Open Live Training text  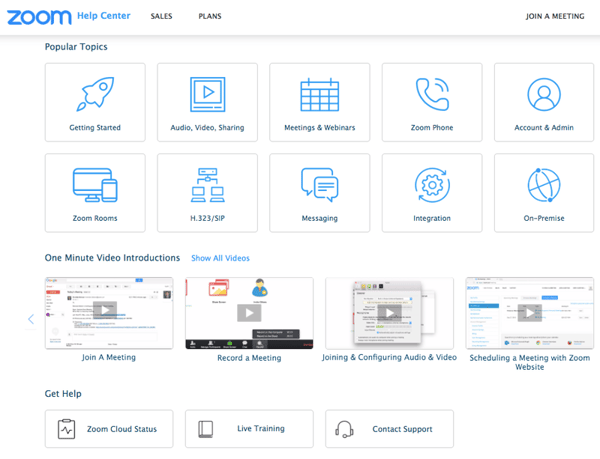261,428
